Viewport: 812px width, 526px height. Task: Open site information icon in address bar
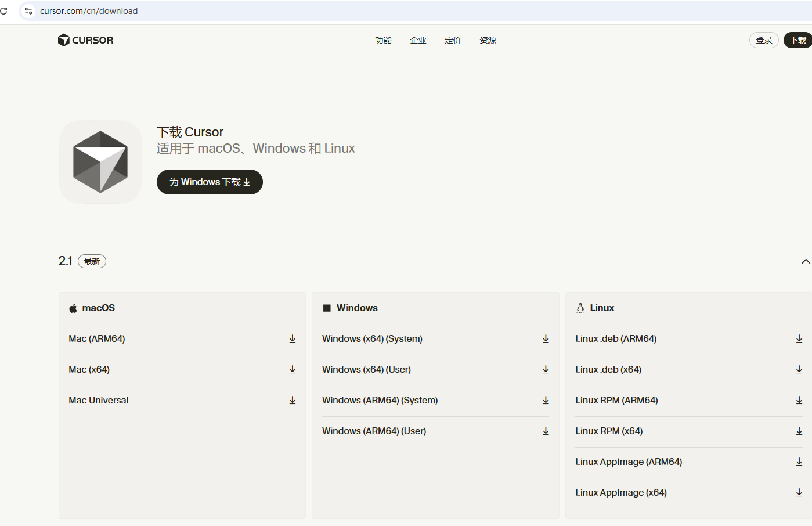pyautogui.click(x=28, y=11)
